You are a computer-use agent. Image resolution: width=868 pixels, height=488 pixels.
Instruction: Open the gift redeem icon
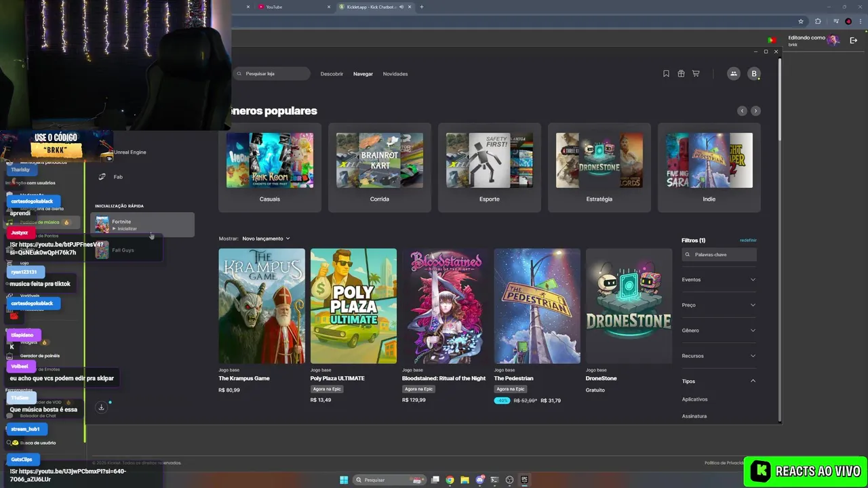pyautogui.click(x=681, y=74)
